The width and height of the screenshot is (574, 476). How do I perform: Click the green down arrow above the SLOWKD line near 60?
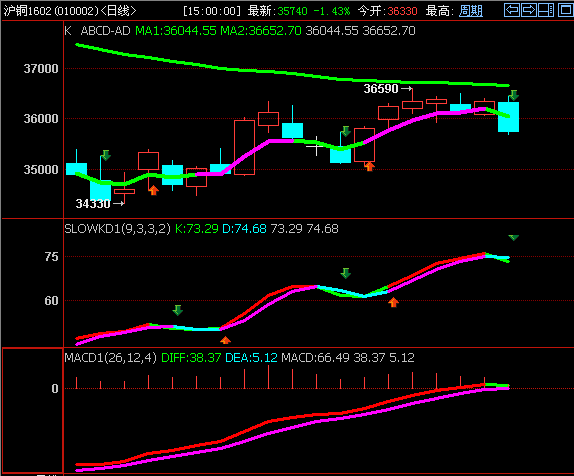(x=346, y=273)
